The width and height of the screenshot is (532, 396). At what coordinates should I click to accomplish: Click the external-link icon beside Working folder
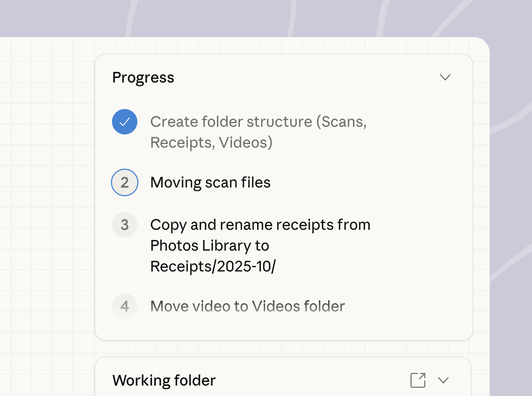pos(419,379)
